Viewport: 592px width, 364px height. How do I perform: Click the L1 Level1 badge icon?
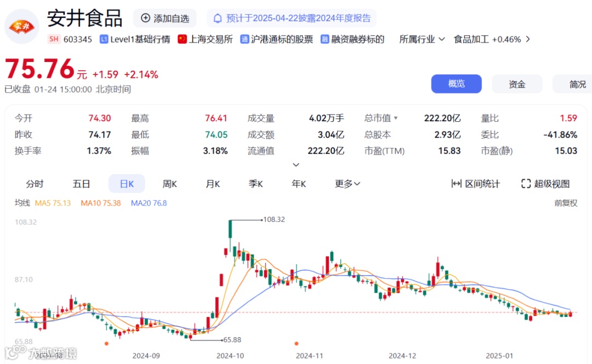(104, 39)
